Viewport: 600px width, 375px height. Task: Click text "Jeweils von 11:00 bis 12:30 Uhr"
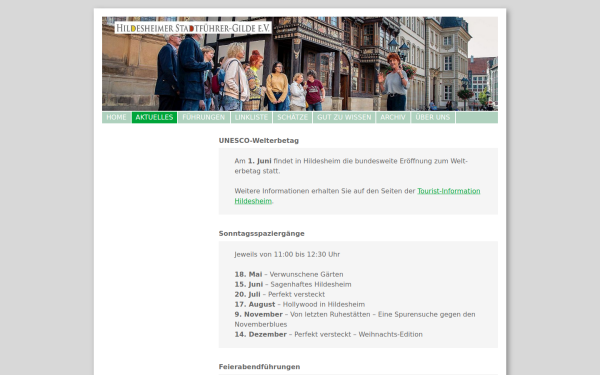tap(287, 254)
